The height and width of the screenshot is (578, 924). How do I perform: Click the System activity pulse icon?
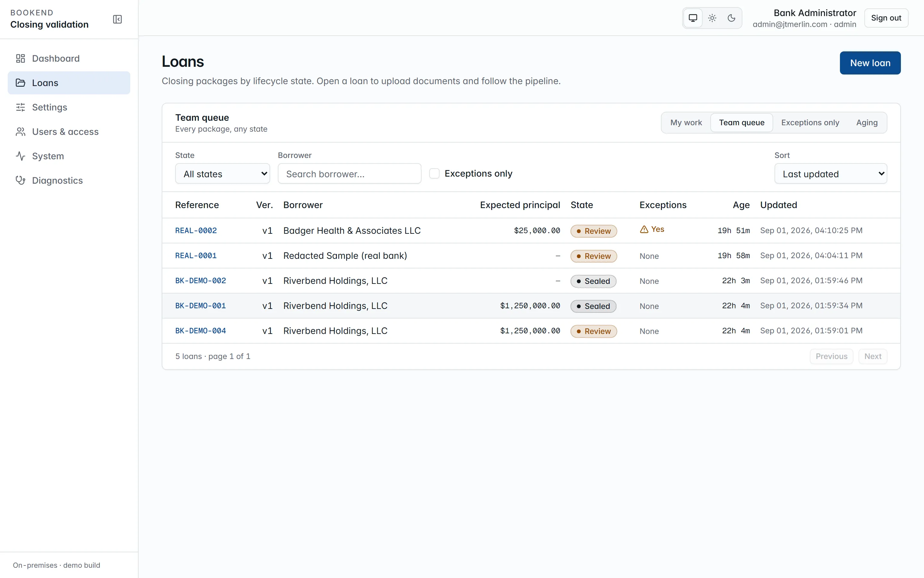tap(21, 156)
